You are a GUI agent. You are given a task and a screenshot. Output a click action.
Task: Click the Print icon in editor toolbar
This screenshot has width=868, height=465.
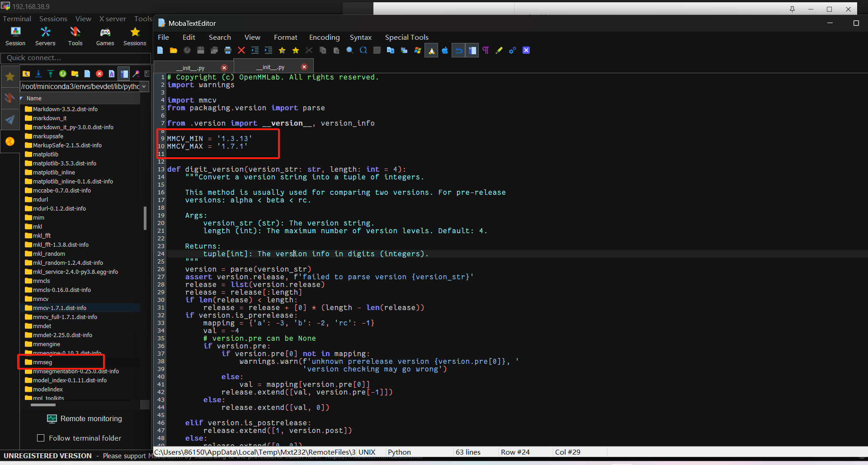[228, 51]
